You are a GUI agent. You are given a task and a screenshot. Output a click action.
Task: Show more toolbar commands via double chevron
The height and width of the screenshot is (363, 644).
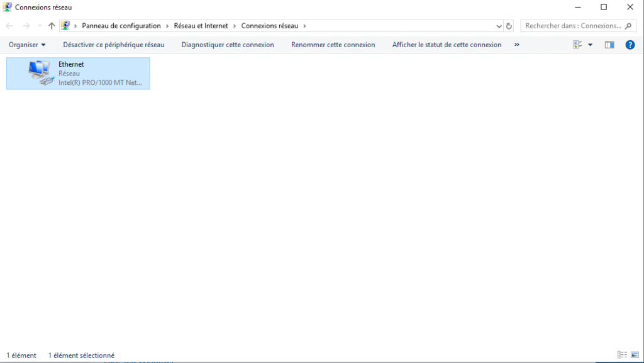point(517,44)
